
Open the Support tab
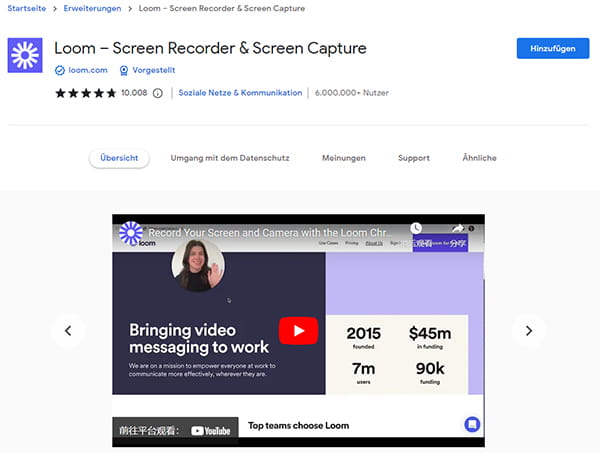click(x=414, y=158)
